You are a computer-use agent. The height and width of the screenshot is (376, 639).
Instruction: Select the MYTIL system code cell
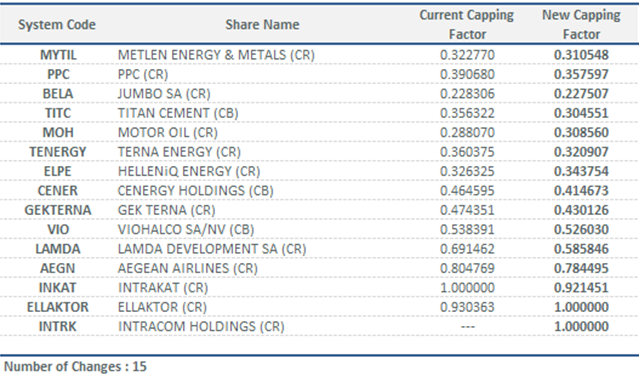[x=58, y=55]
